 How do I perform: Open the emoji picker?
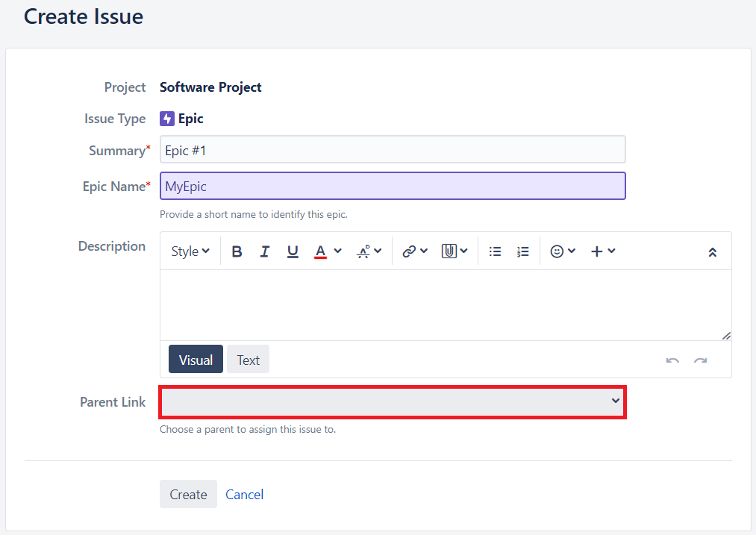tap(563, 251)
